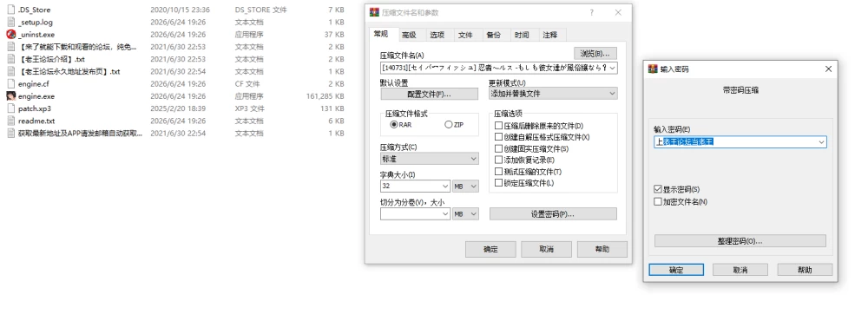Confirm with 确定 in 输入密码 dialog

[x=676, y=270]
